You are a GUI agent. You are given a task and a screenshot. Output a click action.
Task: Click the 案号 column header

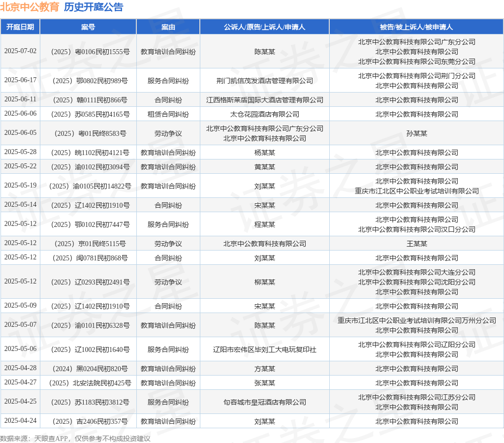tap(88, 27)
